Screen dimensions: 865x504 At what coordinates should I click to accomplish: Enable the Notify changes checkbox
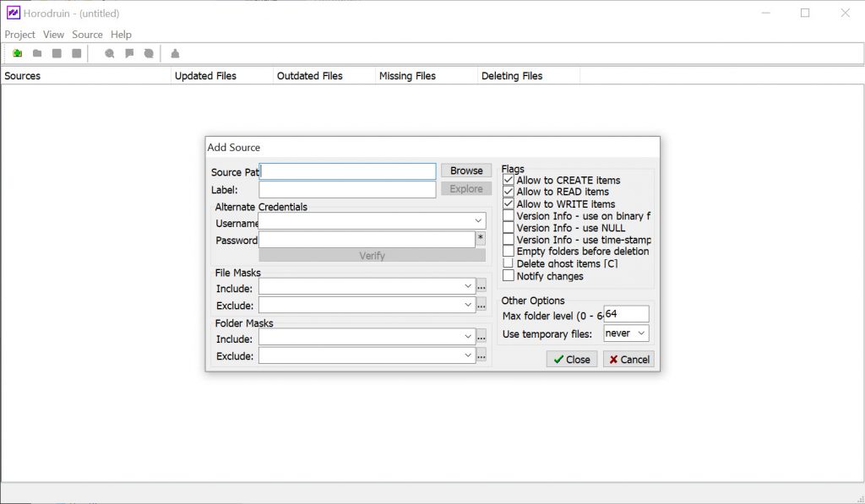coord(508,276)
